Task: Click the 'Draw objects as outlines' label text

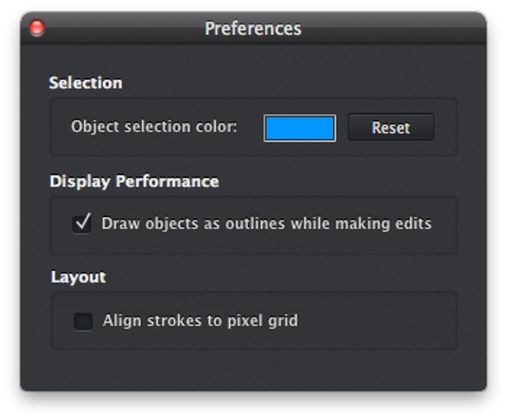Action: pos(266,224)
